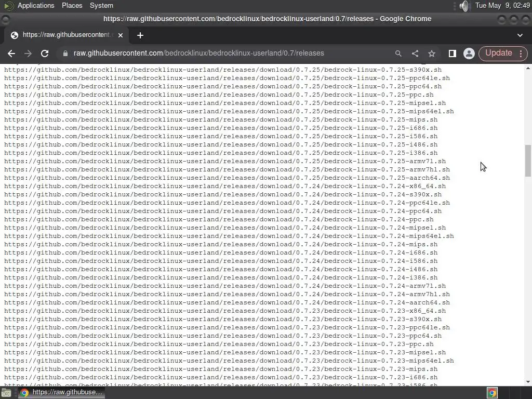Click the 0.7.24-mipsel.sh URL line

[x=225, y=228]
